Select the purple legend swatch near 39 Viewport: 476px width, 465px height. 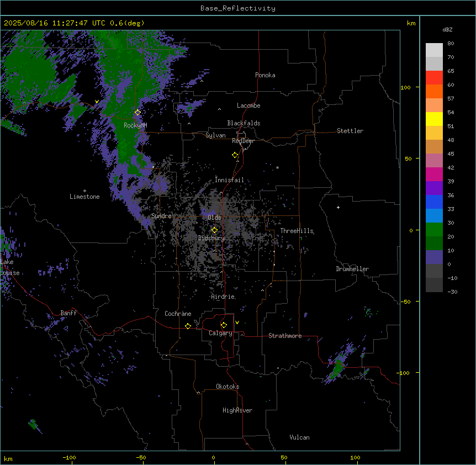(434, 188)
